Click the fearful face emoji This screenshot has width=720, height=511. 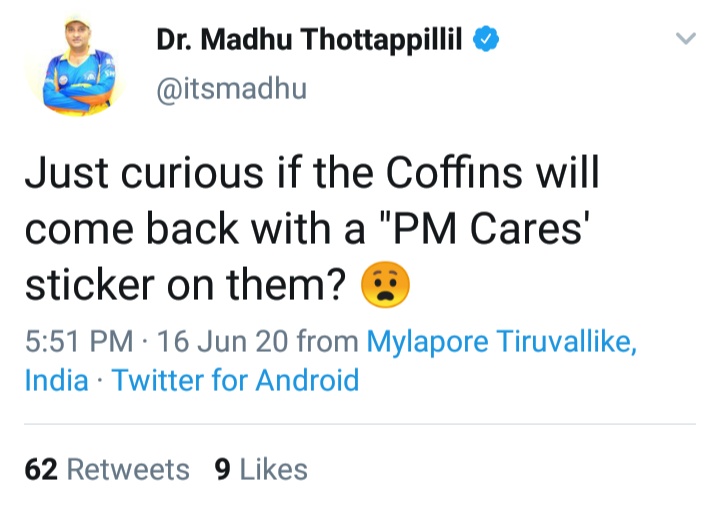386,288
